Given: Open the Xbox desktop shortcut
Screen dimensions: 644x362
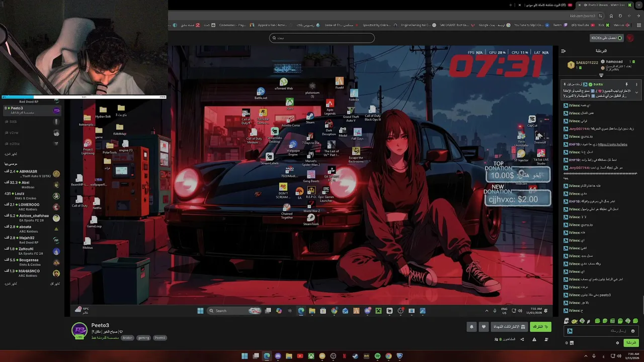Looking at the screenshot, I should pos(290,104).
